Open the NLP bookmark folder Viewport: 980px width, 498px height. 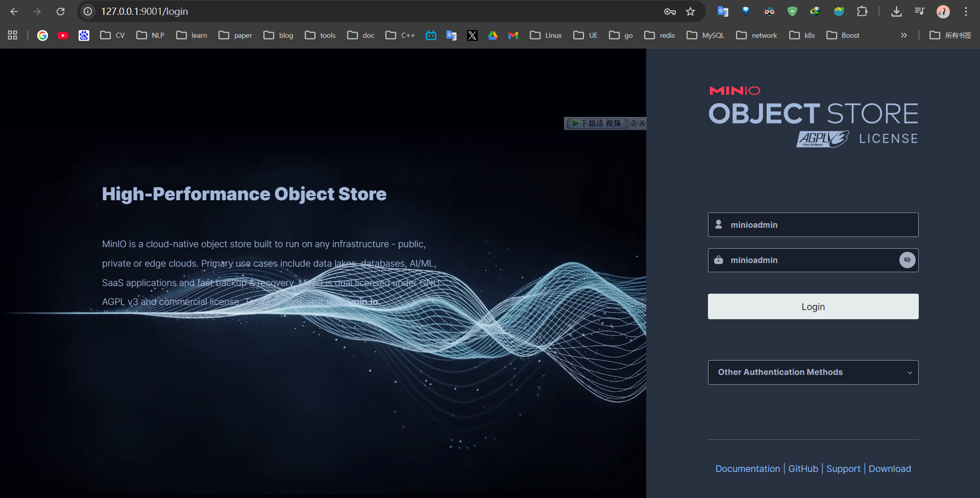151,35
